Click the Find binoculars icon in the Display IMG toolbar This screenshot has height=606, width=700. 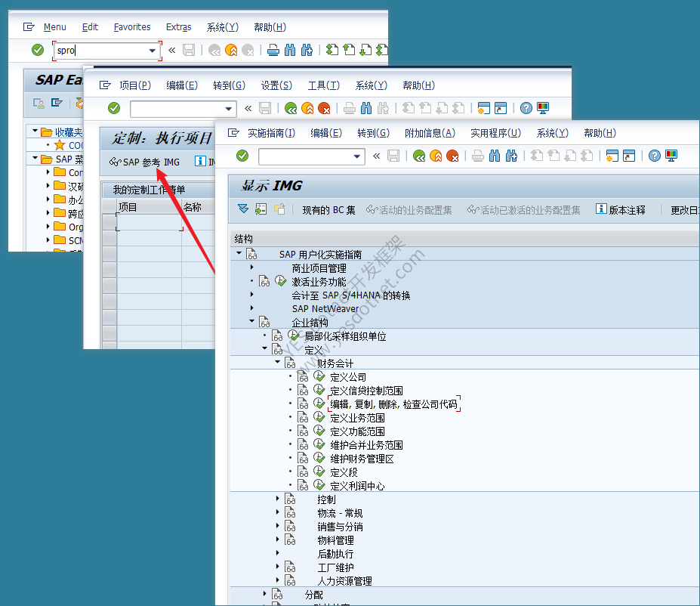click(x=495, y=156)
